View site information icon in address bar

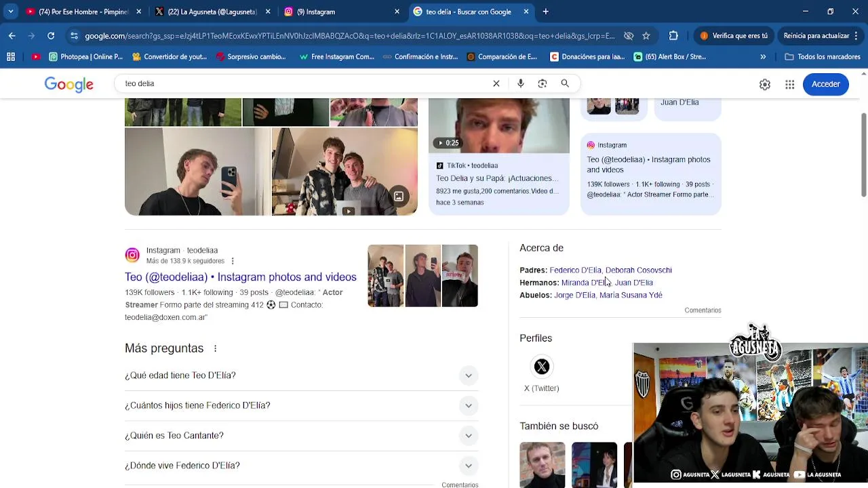(74, 36)
